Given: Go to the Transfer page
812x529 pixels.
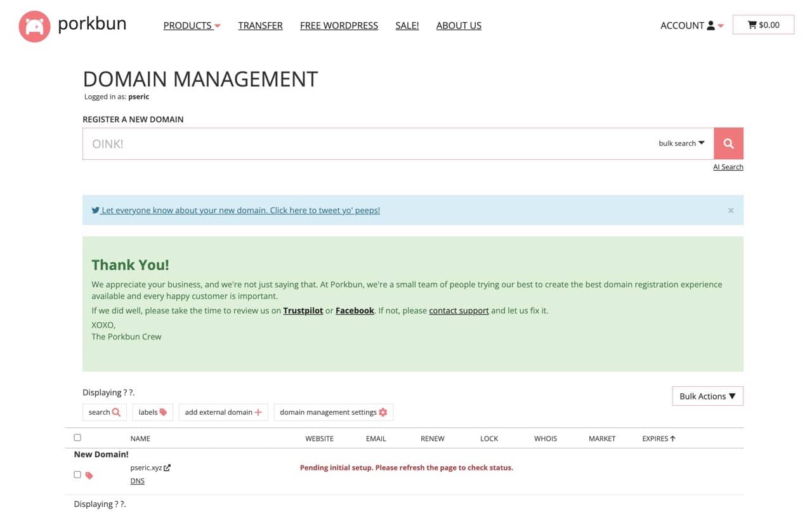Looking at the screenshot, I should [261, 25].
